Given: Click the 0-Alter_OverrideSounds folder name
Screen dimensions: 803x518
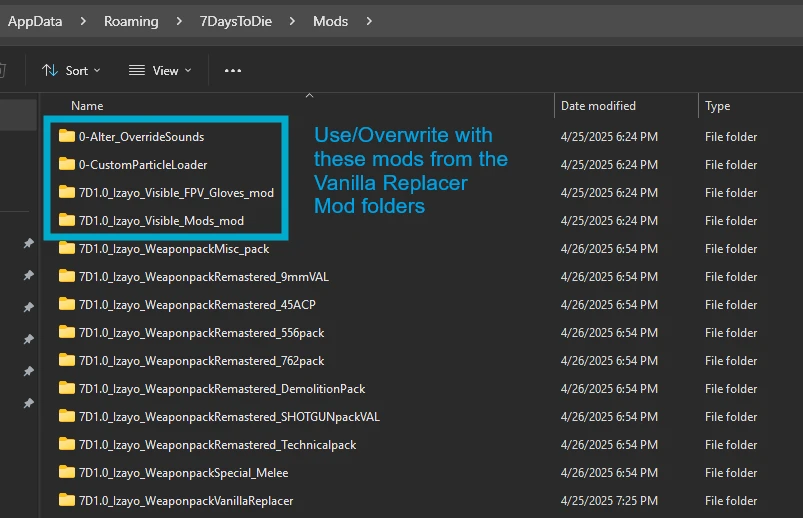Looking at the screenshot, I should tap(141, 137).
